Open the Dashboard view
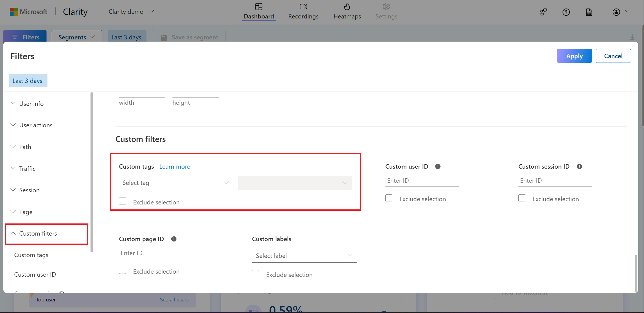This screenshot has width=644, height=313. [x=259, y=11]
